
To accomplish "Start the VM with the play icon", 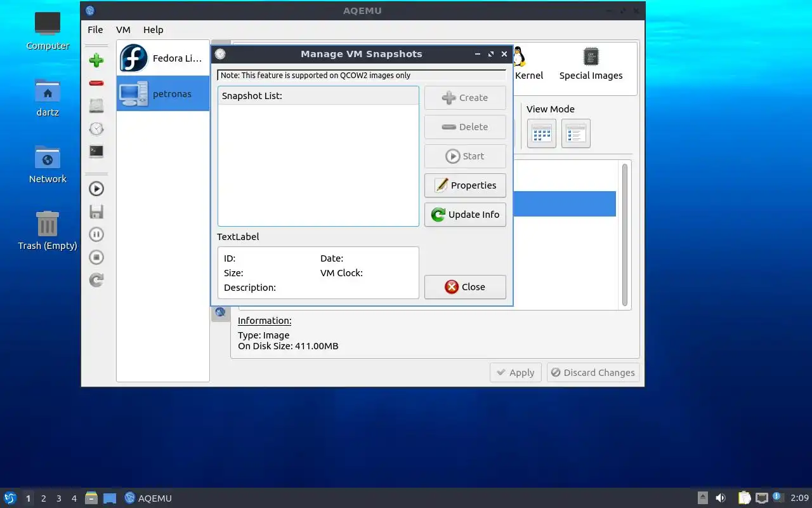I will tap(96, 189).
